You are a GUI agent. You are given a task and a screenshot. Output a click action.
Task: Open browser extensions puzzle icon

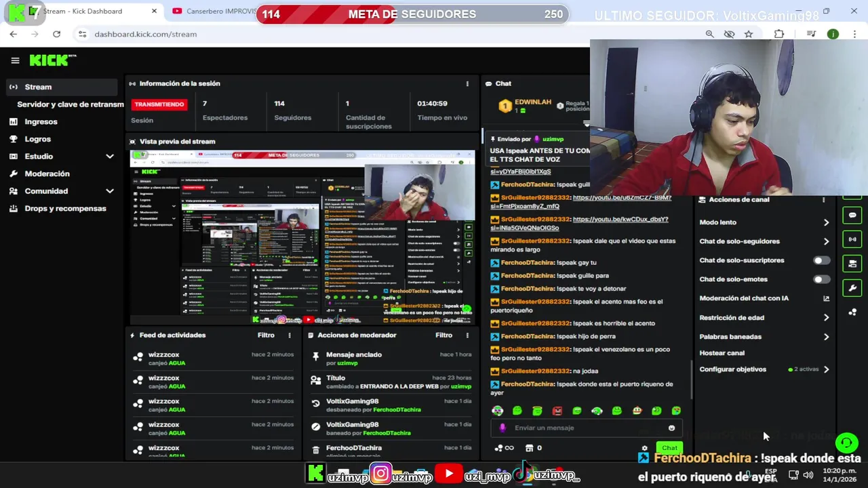coord(779,34)
